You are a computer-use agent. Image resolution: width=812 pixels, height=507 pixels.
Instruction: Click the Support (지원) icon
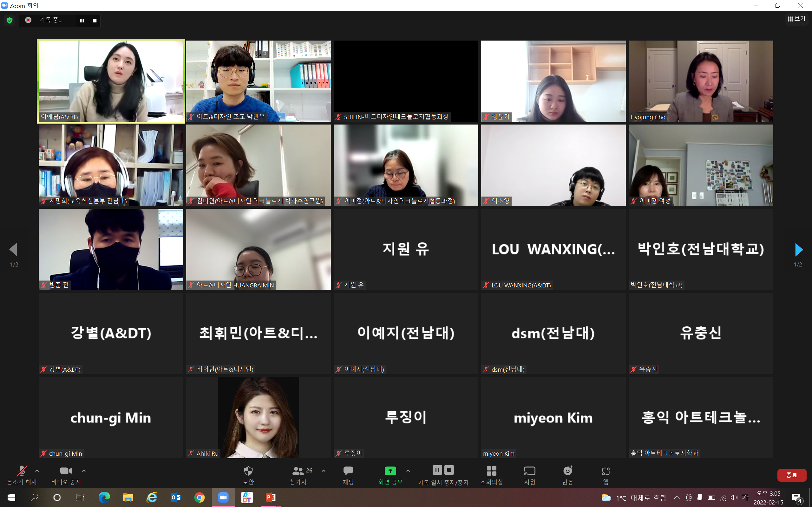pos(529,471)
